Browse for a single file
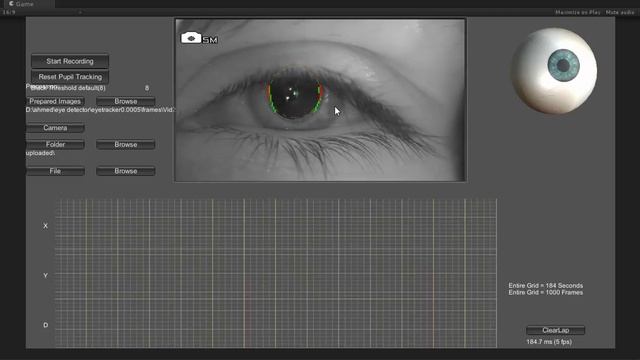Screen dimensions: 640x360 126,171
